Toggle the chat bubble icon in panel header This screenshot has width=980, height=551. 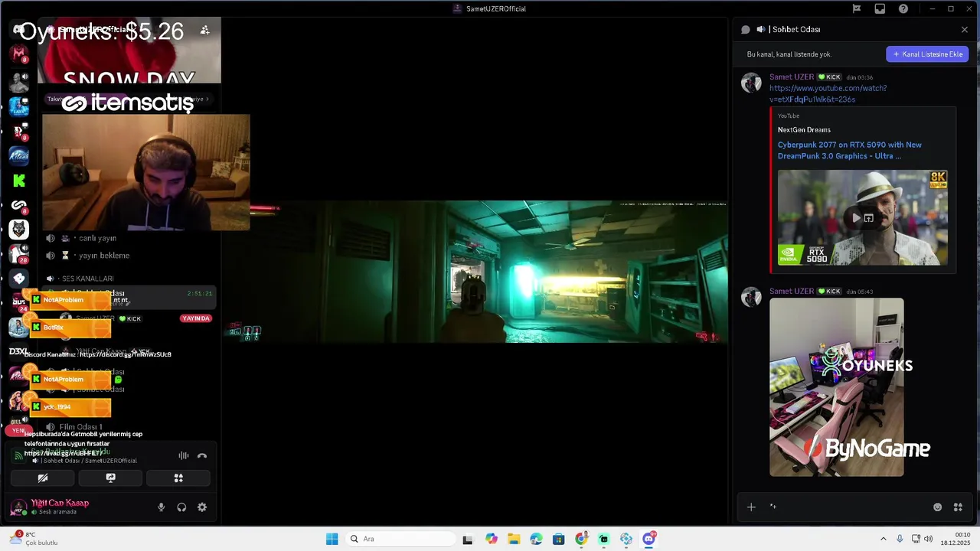click(x=746, y=30)
